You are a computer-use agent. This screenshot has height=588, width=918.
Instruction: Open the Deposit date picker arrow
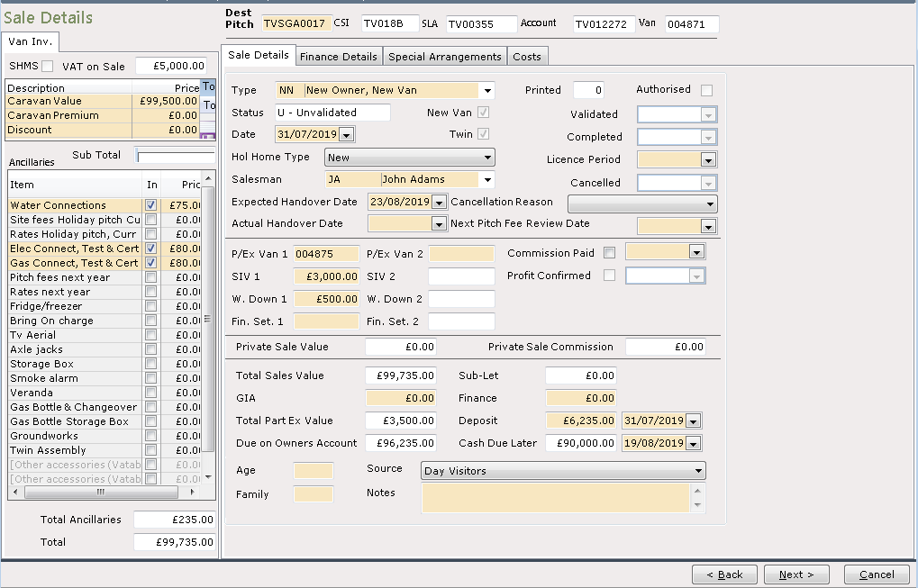[x=693, y=421]
